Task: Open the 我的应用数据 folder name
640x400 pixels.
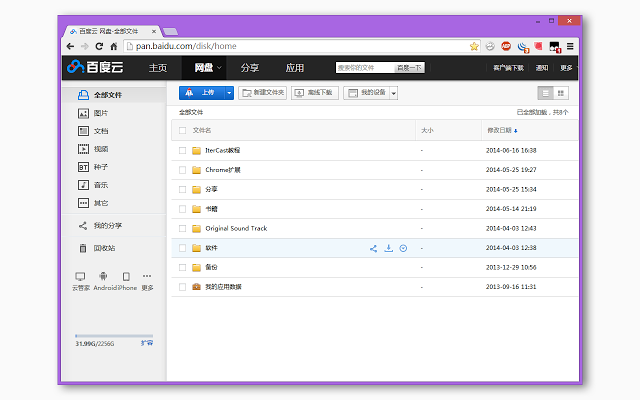Action: coord(223,287)
